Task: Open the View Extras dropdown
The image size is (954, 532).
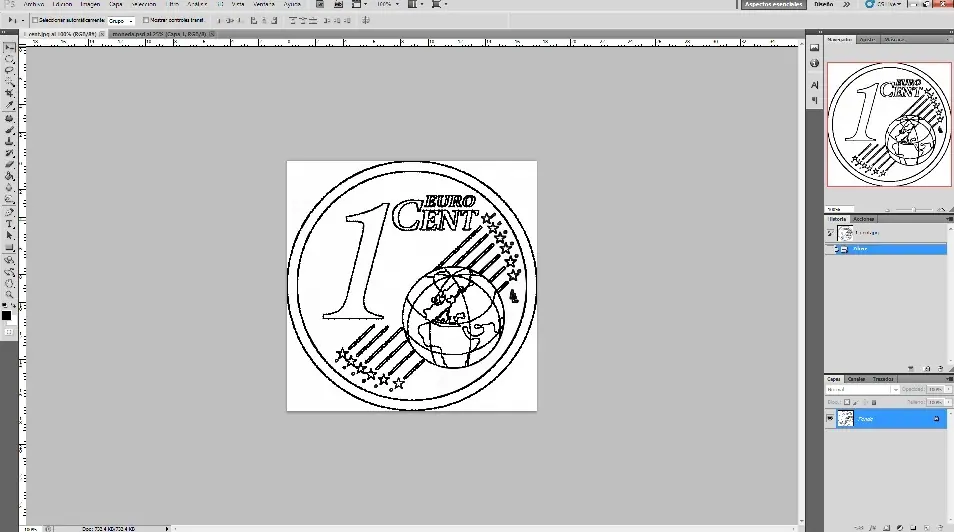Action: (x=359, y=4)
